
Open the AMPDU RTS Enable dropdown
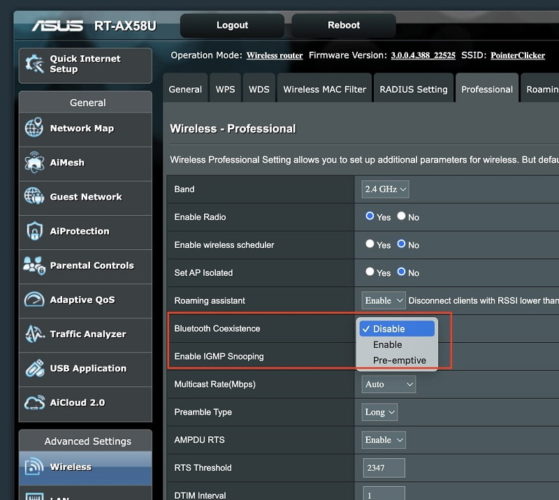click(x=383, y=440)
